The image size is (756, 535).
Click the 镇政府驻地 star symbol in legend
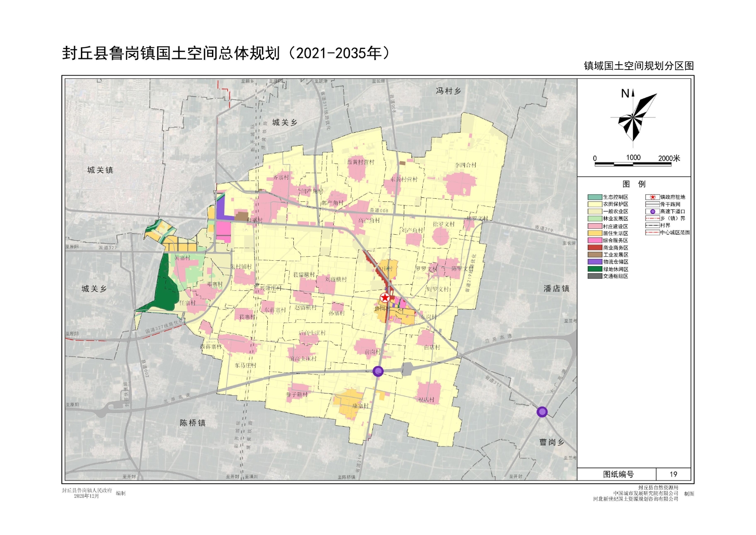652,197
